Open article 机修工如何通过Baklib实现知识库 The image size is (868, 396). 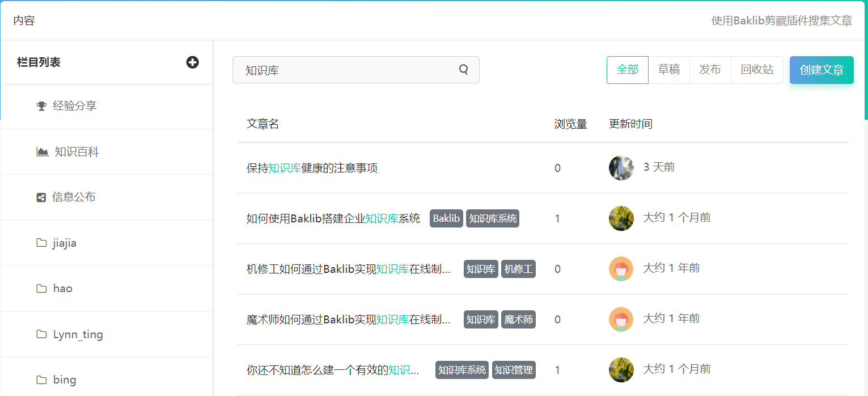point(349,269)
